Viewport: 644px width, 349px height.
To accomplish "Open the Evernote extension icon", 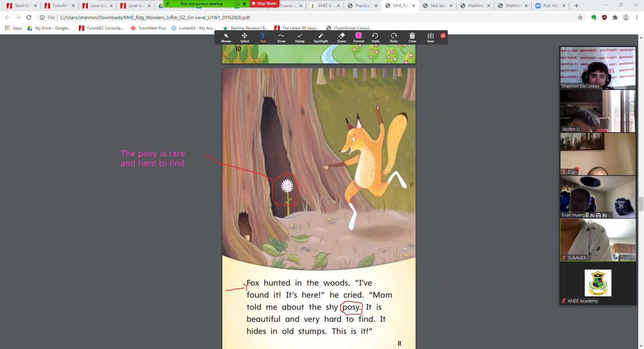I will tap(594, 17).
